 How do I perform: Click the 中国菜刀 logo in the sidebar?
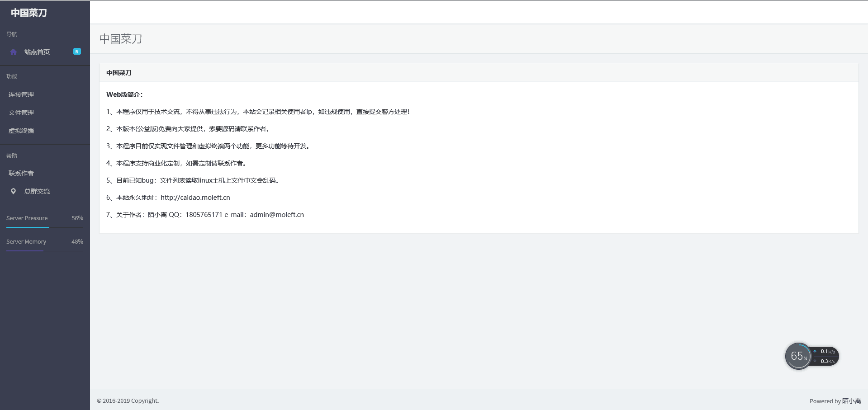pos(29,13)
